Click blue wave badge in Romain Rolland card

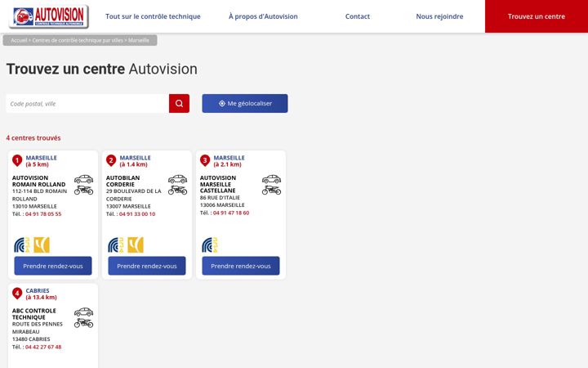pyautogui.click(x=22, y=245)
